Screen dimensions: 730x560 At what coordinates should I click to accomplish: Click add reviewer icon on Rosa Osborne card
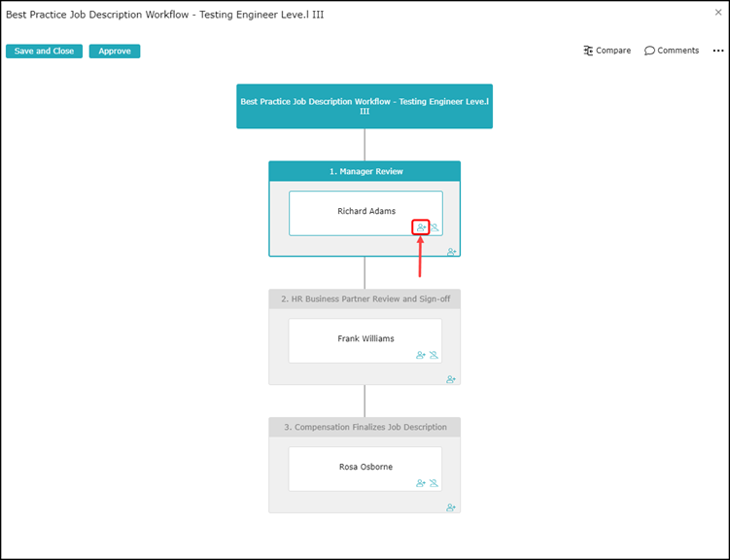pyautogui.click(x=421, y=483)
